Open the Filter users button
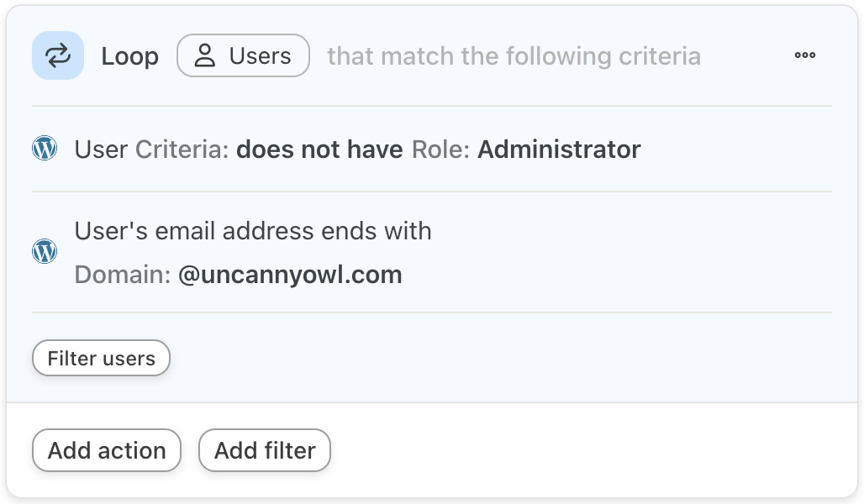The image size is (864, 504). tap(101, 358)
